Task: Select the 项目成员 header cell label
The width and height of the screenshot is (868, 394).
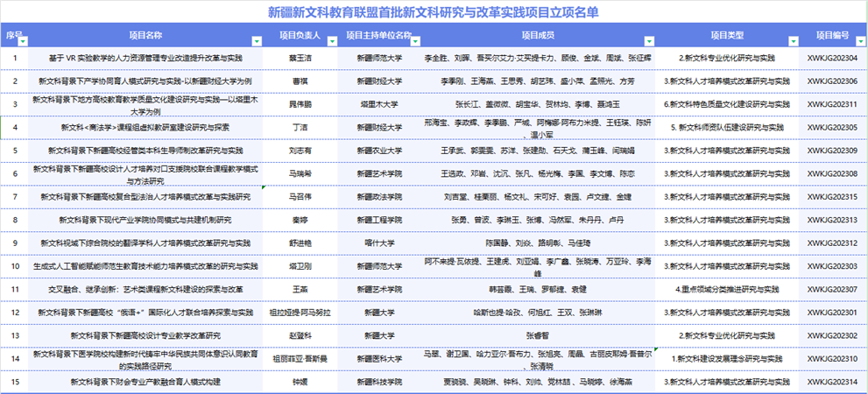Action: (x=537, y=35)
